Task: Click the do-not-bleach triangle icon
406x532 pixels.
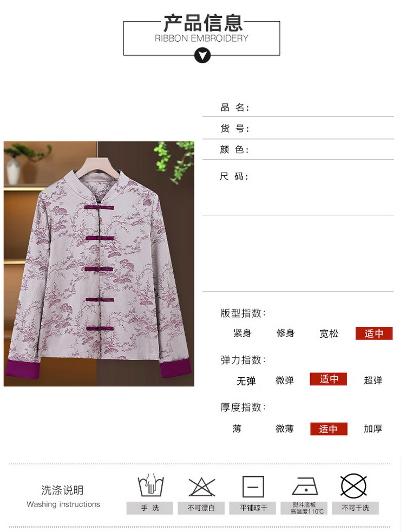Action: [x=202, y=487]
